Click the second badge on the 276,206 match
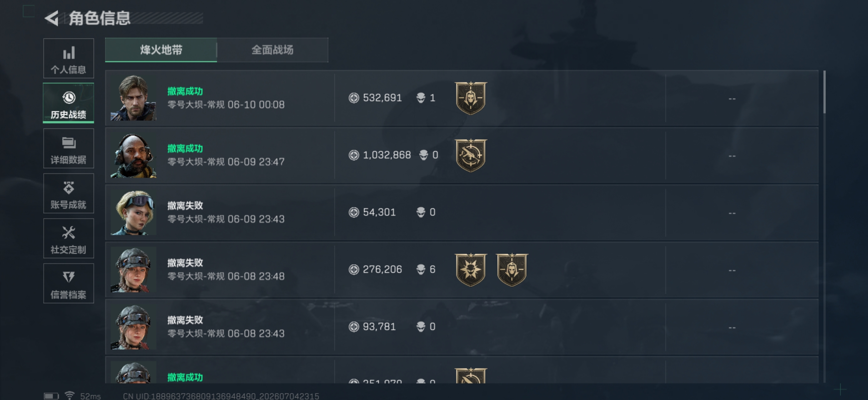Image resolution: width=868 pixels, height=400 pixels. pyautogui.click(x=512, y=270)
